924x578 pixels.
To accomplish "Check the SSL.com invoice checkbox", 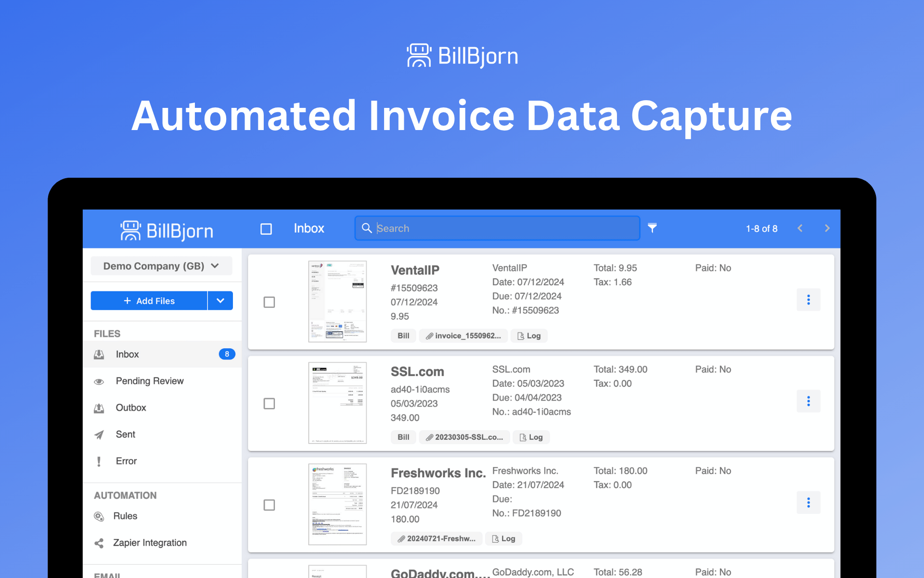I will pyautogui.click(x=269, y=404).
